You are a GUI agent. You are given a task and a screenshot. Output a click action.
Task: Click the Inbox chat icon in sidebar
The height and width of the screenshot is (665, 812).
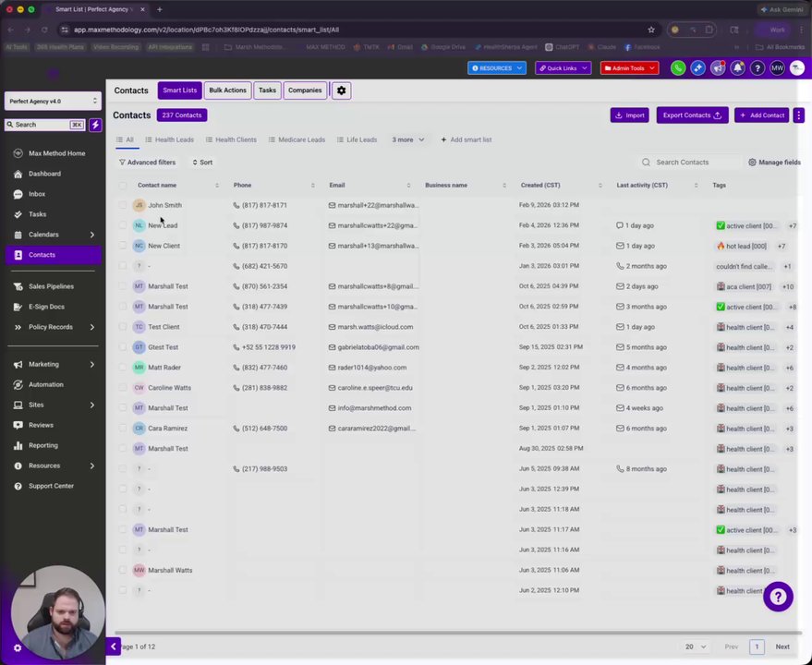(18, 194)
